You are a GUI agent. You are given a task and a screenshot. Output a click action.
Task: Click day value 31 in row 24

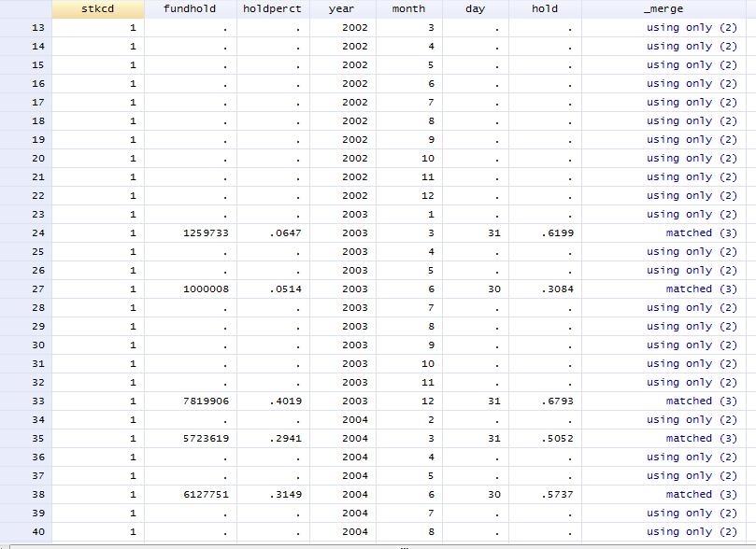[x=494, y=233]
